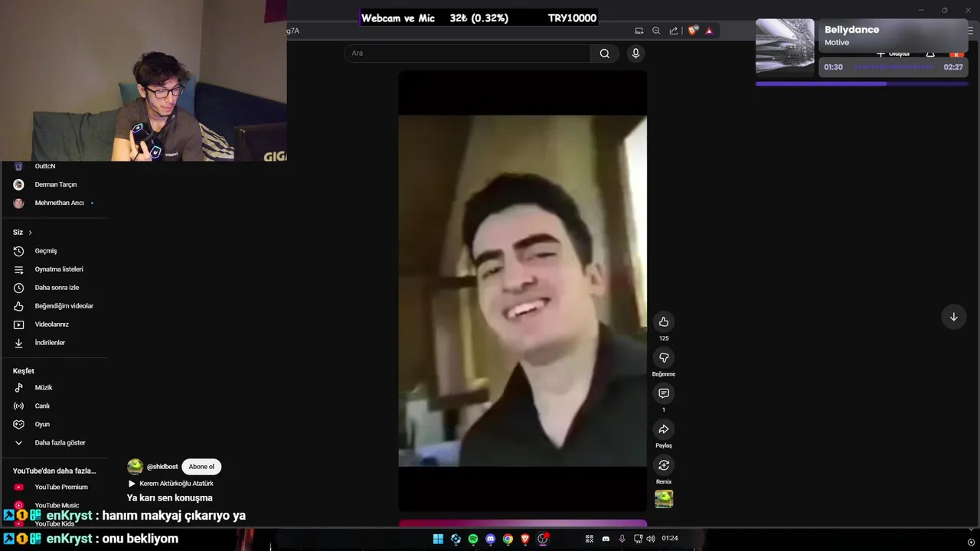980x551 pixels.
Task: Focus the Ara search field
Action: (467, 54)
